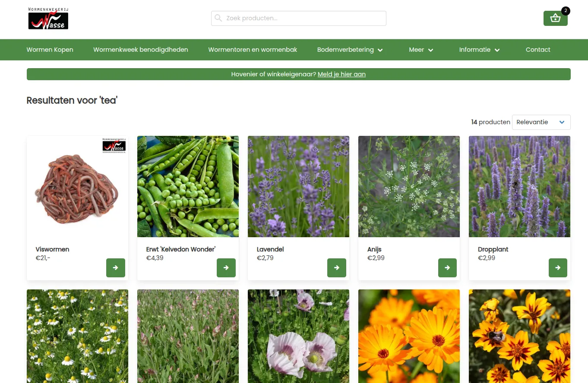588x383 pixels.
Task: Go to Wormen Kopen menu item
Action: 50,50
